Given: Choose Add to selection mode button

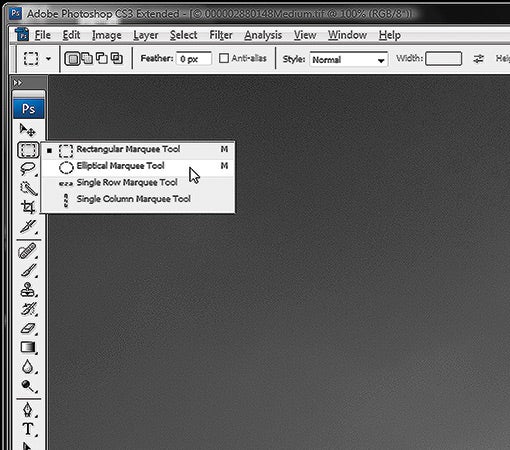Looking at the screenshot, I should coord(87,58).
